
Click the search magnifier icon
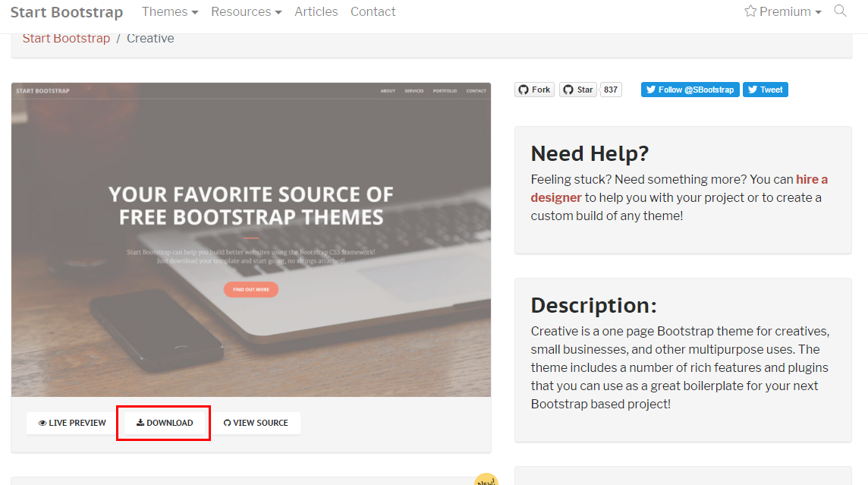pyautogui.click(x=840, y=11)
